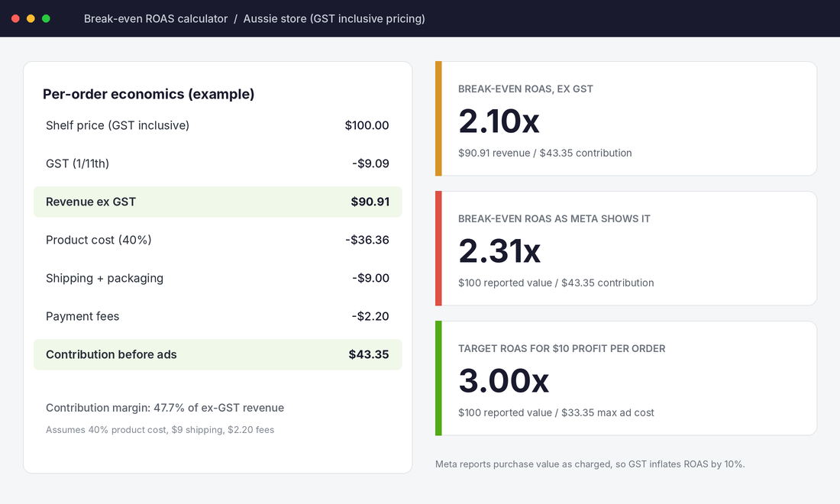Click $100 reported value / $33.35 max ad cost
This screenshot has height=504, width=840.
tap(556, 413)
